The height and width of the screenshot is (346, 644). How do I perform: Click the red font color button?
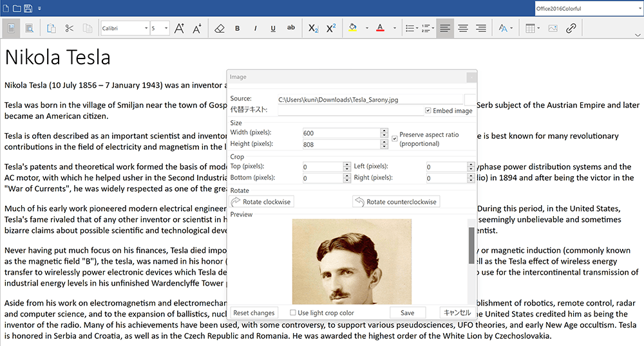[380, 28]
